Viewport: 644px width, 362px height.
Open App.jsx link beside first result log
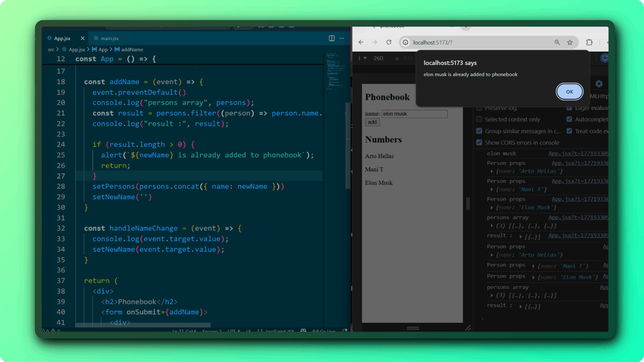point(578,235)
